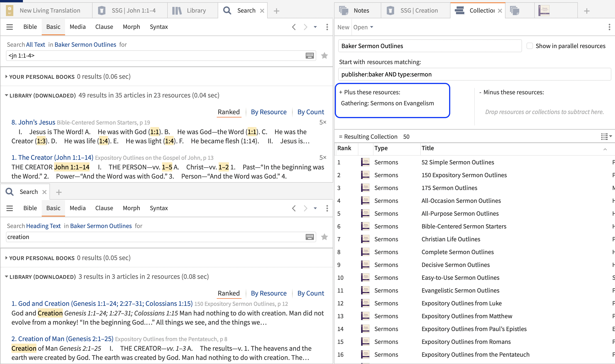This screenshot has width=615, height=364.
Task: Switch to the SSG John 1:1–4 tab
Action: click(130, 11)
